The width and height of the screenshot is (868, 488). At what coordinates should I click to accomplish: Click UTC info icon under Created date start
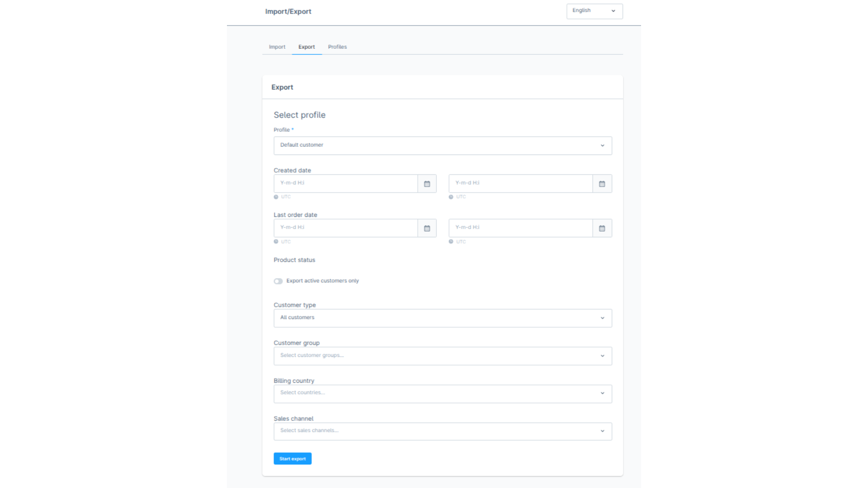(276, 197)
